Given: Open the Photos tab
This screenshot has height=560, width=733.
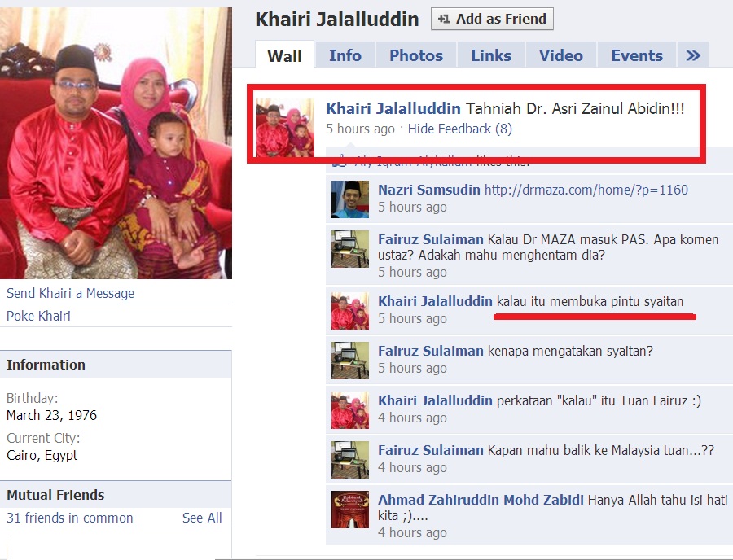Looking at the screenshot, I should tap(416, 55).
